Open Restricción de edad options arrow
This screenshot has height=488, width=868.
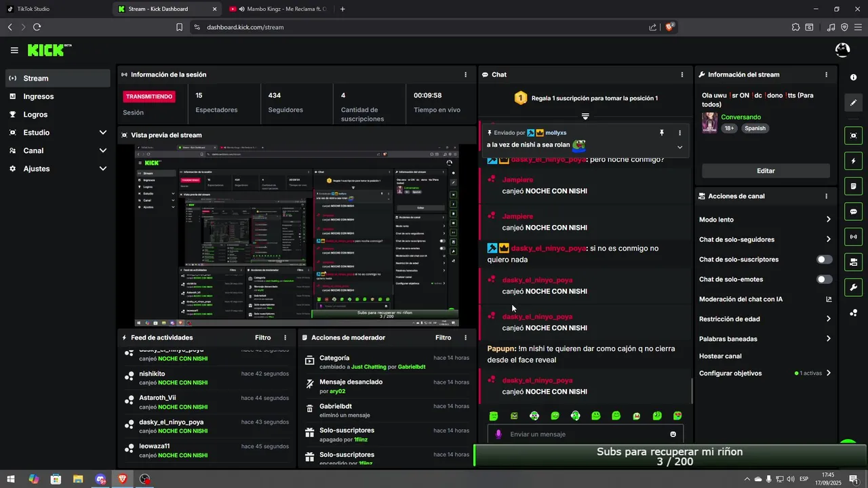(828, 319)
